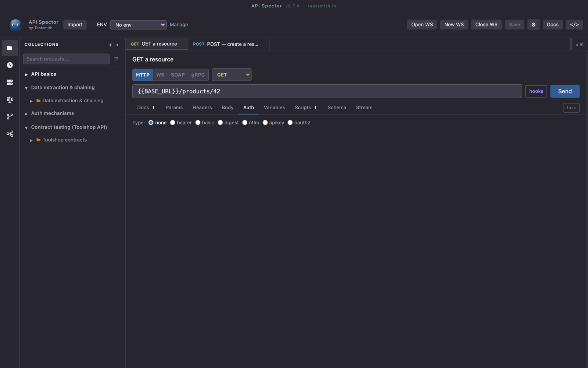
Task: Select the apikey auth type radio
Action: tap(265, 123)
